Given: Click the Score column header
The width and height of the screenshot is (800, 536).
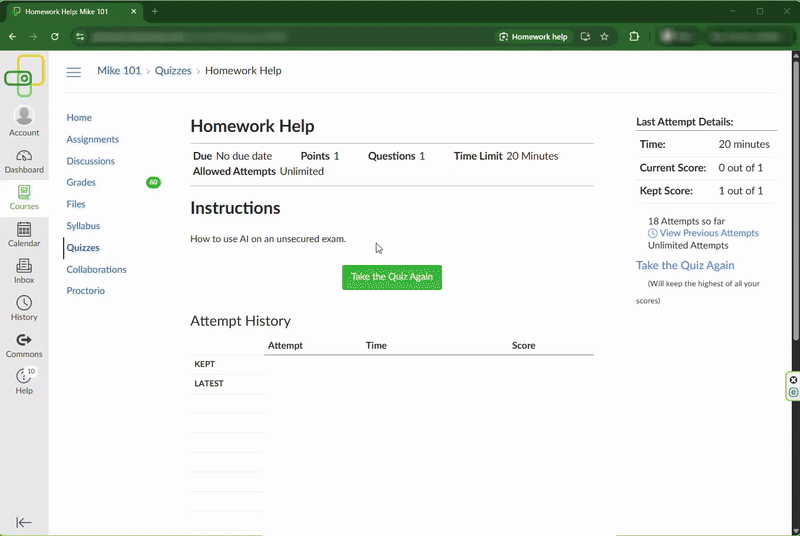Looking at the screenshot, I should [x=523, y=345].
